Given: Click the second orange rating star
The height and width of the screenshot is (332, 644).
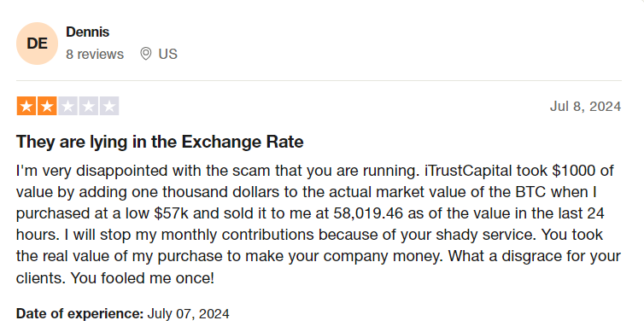Looking at the screenshot, I should 47,107.
